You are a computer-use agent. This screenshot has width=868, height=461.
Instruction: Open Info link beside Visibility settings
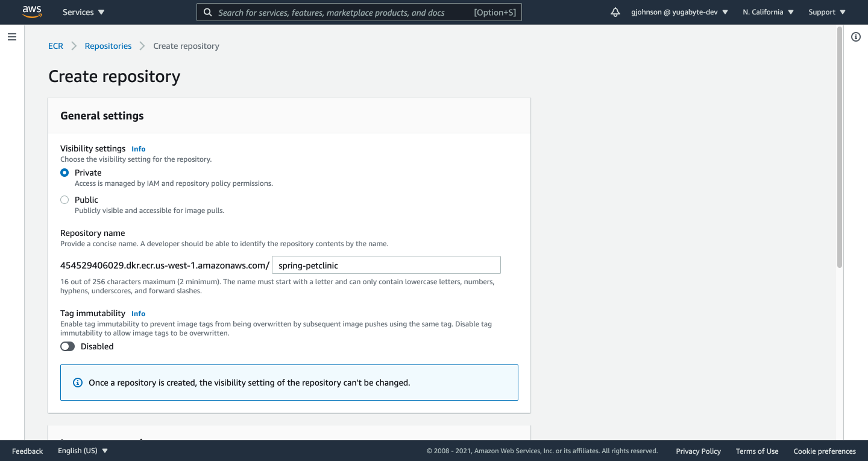pyautogui.click(x=138, y=149)
